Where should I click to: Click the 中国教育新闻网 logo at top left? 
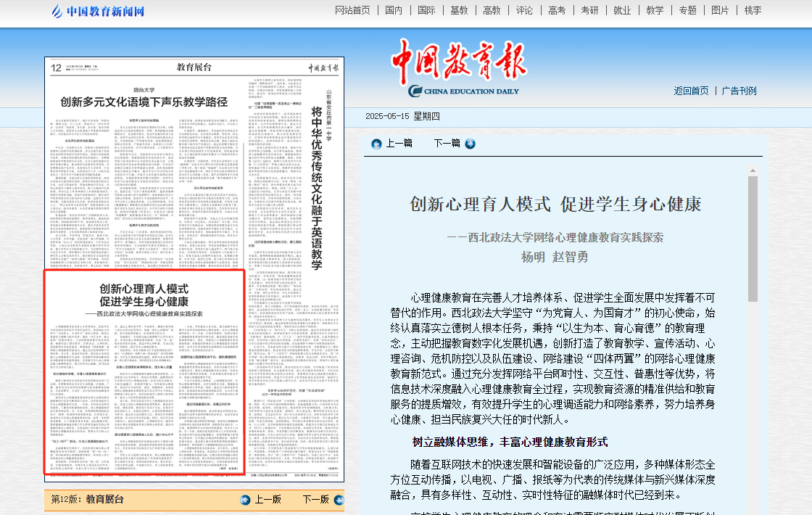(x=98, y=11)
